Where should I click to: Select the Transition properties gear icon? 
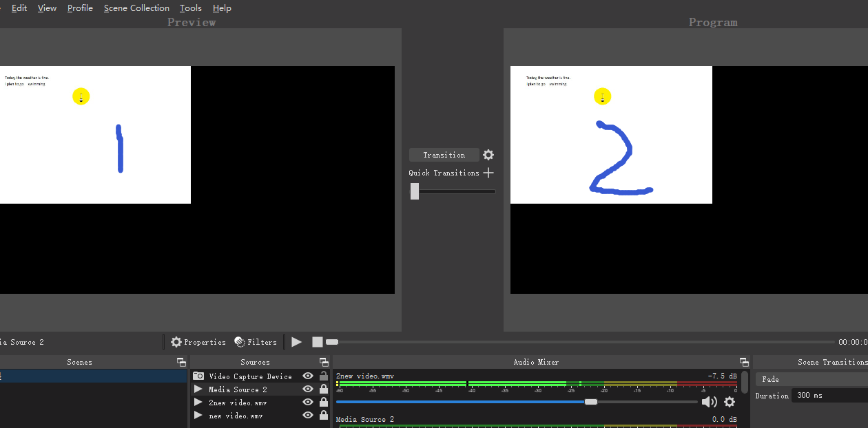click(488, 155)
